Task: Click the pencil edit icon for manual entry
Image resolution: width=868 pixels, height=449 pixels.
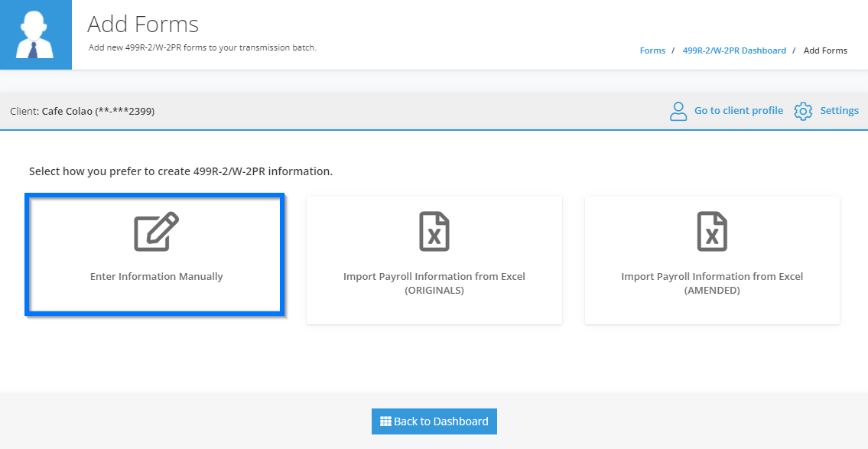Action: coord(157,232)
